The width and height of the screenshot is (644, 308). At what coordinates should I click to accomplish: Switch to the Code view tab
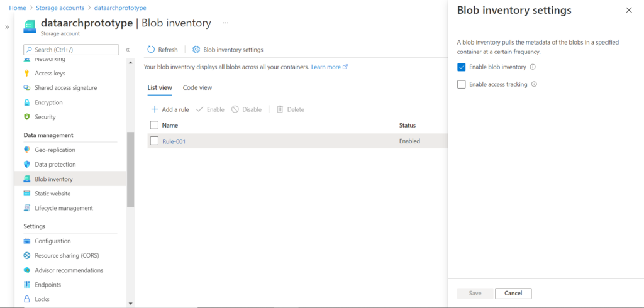(x=197, y=87)
